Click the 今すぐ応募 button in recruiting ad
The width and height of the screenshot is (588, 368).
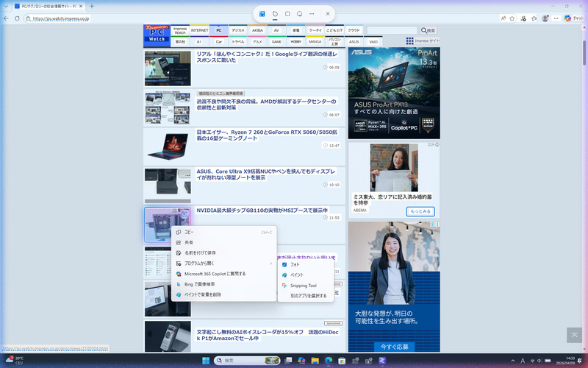pos(394,347)
